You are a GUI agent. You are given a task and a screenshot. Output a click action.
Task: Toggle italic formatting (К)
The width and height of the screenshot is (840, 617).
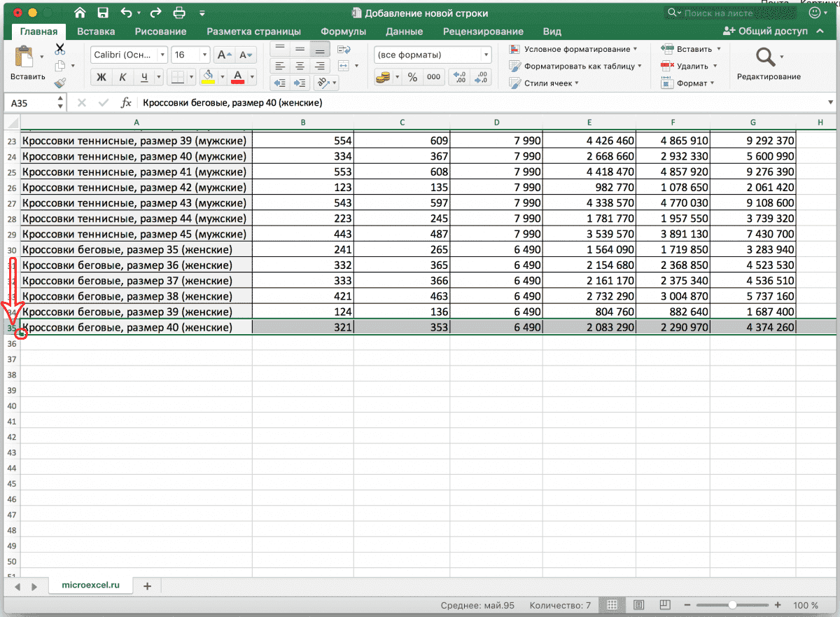(x=122, y=77)
